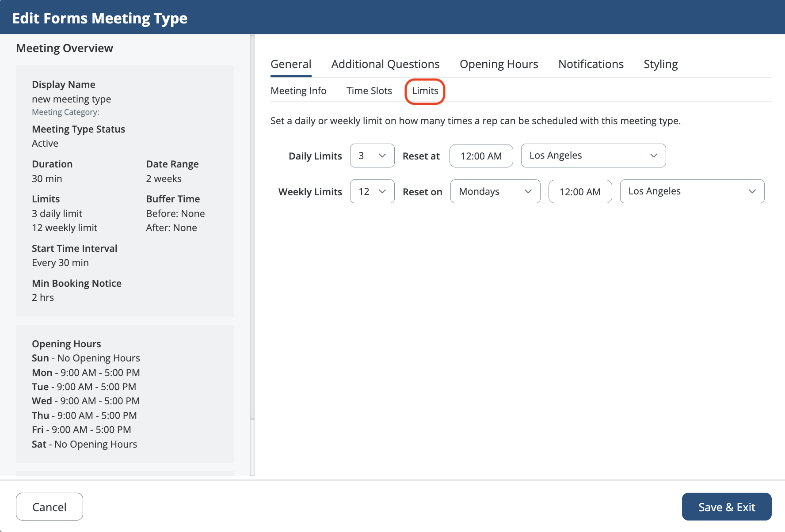Image resolution: width=785 pixels, height=532 pixels.
Task: Open the Time Slots sub-tab
Action: point(369,91)
